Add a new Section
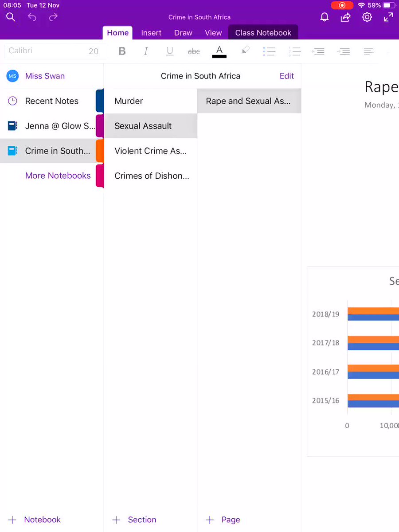 point(134,520)
